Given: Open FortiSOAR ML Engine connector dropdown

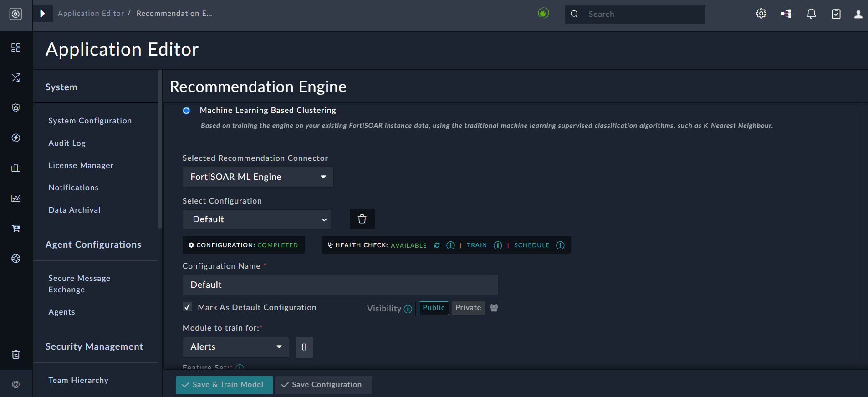Looking at the screenshot, I should tap(258, 177).
